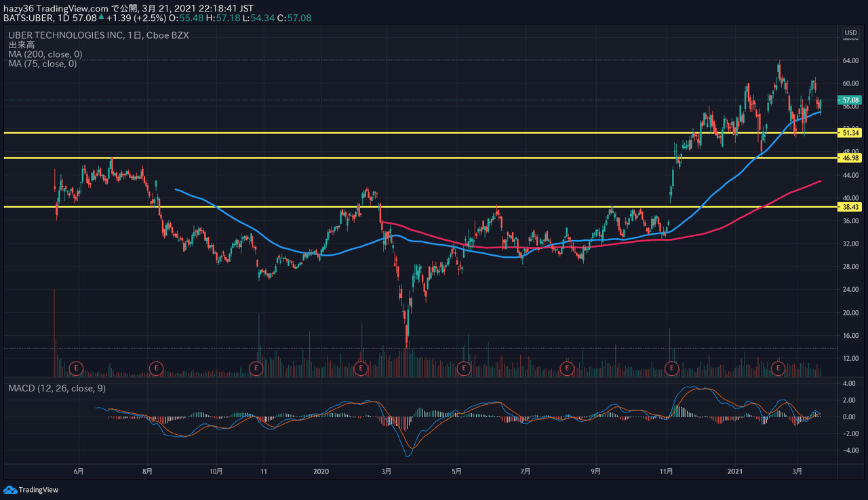This screenshot has width=868, height=500.
Task: Click the current price label 57.08
Action: click(x=850, y=100)
